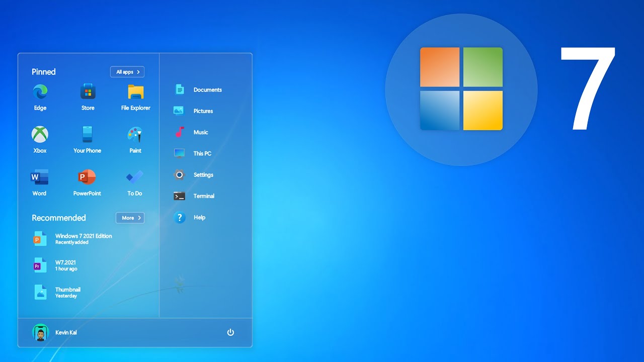
Task: Click the Pictures icon in right pane
Action: click(x=179, y=111)
